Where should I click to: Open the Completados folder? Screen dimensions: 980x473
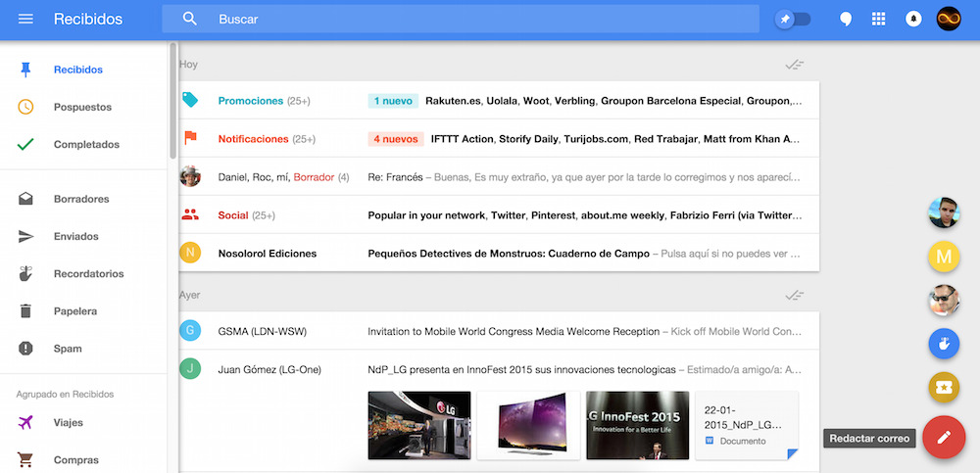point(86,144)
